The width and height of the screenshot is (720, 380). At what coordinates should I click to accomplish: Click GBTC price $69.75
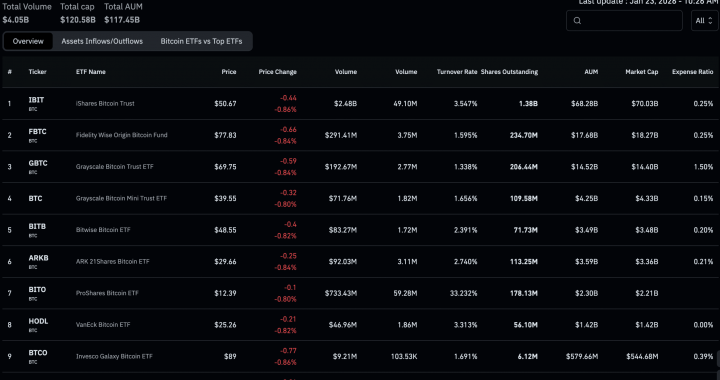point(225,167)
